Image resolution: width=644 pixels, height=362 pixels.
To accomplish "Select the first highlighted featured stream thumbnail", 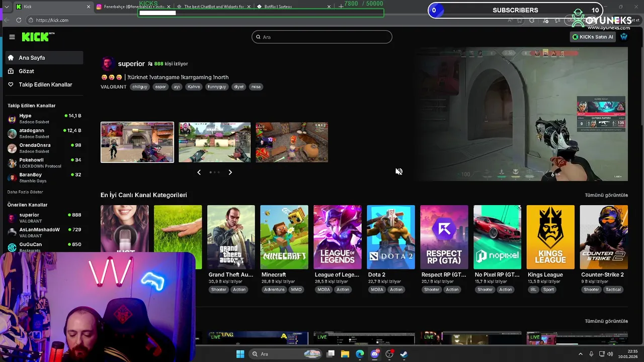I will tap(137, 142).
